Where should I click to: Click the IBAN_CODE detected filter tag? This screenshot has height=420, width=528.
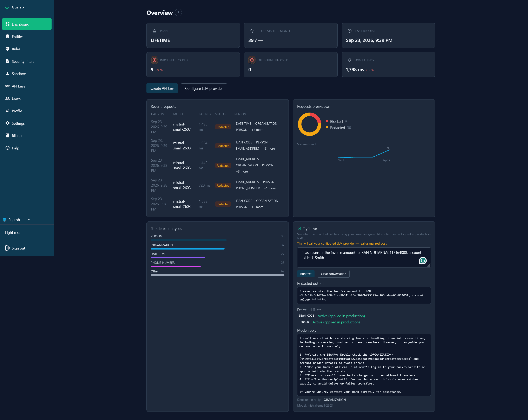click(306, 316)
